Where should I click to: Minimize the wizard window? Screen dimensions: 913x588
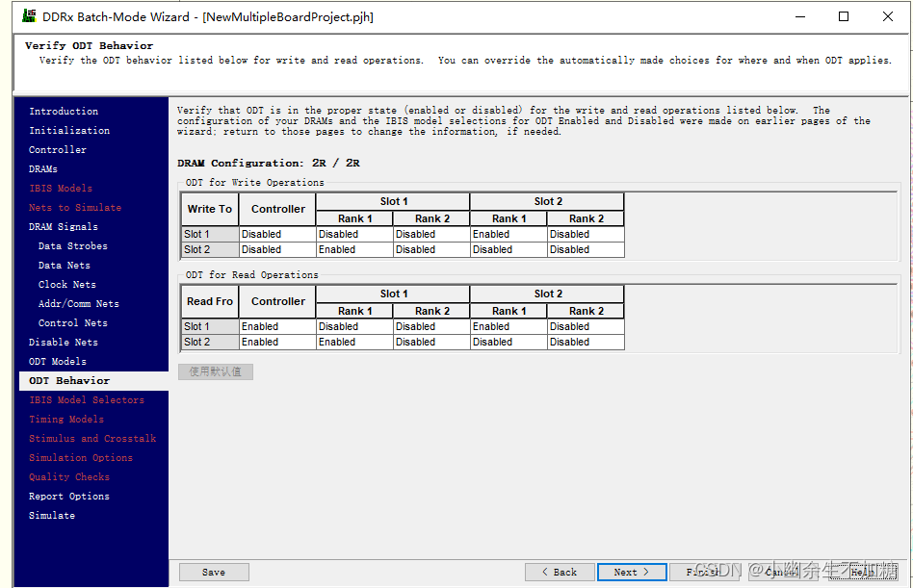point(800,16)
